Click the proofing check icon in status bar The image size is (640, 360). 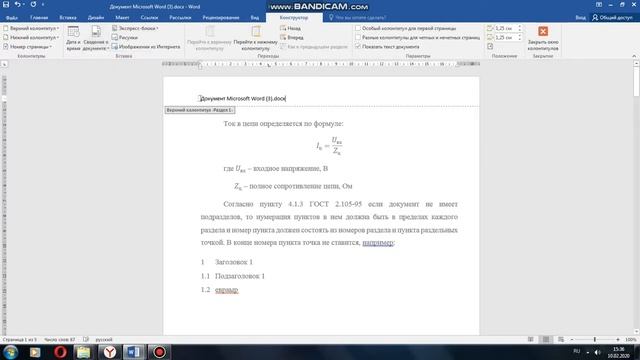coord(86,340)
